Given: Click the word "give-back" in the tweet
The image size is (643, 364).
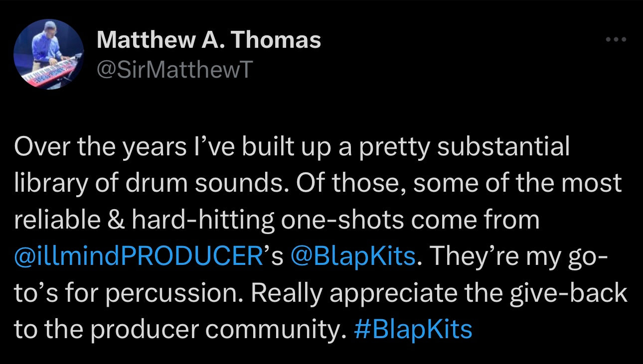Looking at the screenshot, I should [571, 293].
